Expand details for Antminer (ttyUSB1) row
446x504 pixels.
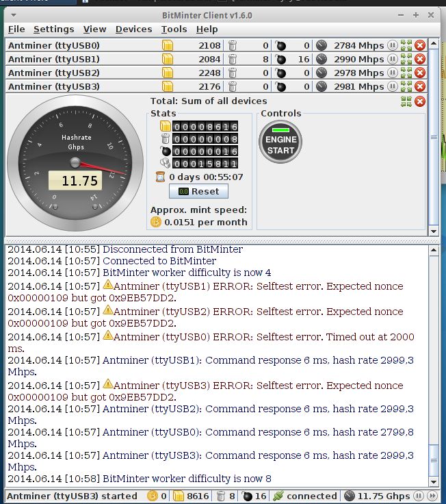pyautogui.click(x=406, y=59)
